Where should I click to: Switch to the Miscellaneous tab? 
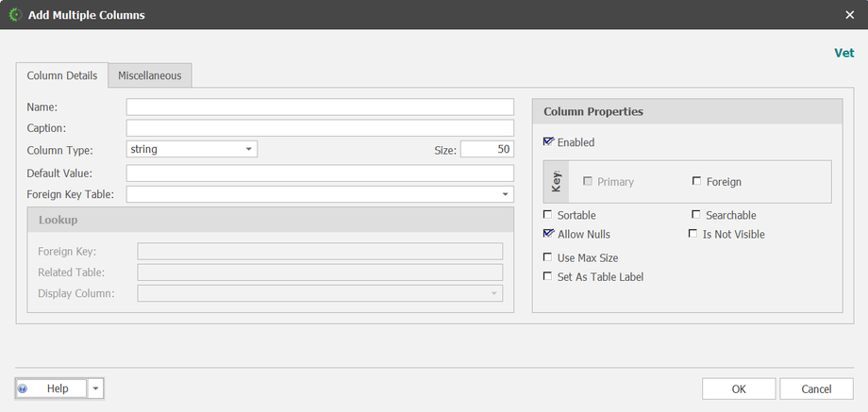[150, 75]
